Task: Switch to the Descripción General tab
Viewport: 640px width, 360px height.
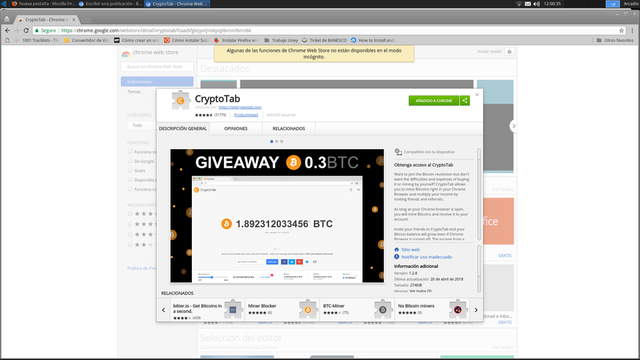Action: 183,129
